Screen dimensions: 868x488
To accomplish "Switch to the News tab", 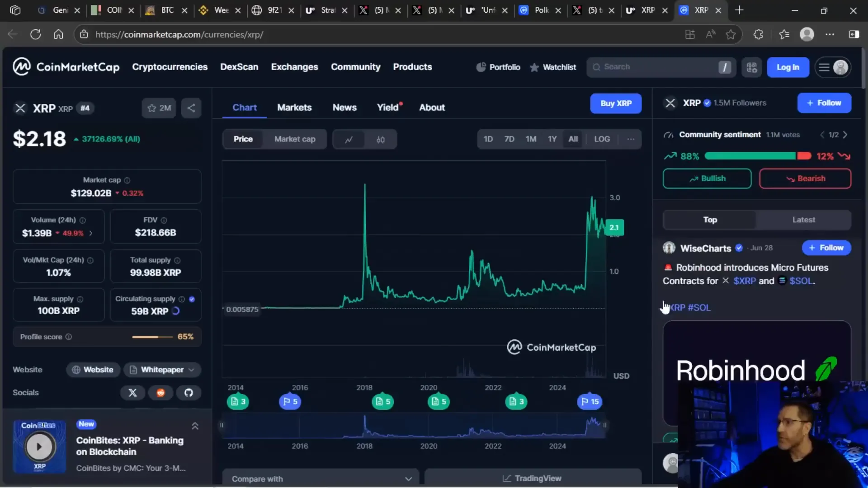I will click(x=344, y=108).
